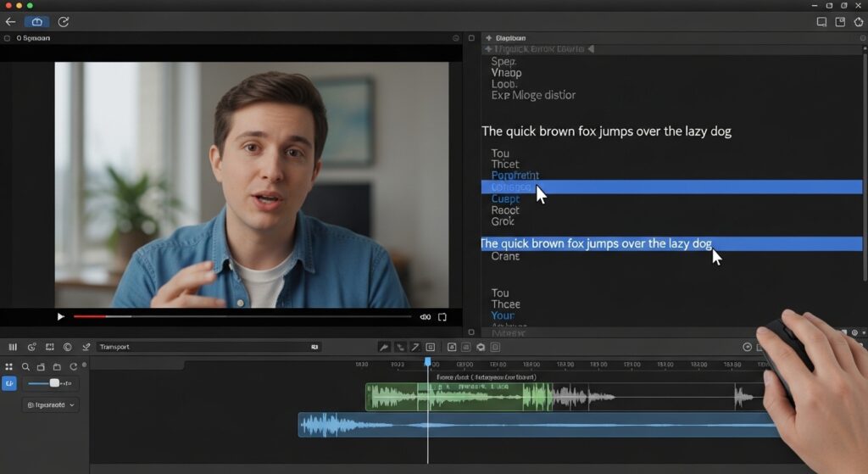Select the pencil edit tool above the timeline
This screenshot has width=868, height=474.
point(415,347)
